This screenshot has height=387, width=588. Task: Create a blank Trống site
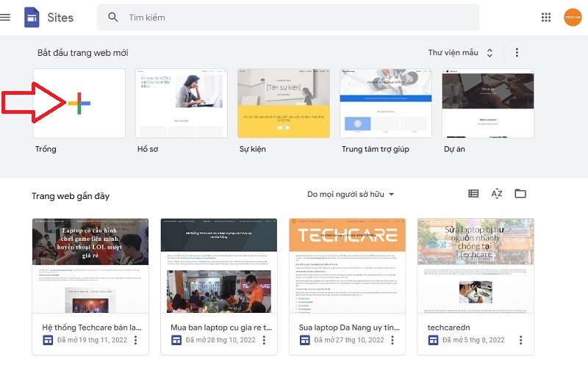[x=79, y=104]
